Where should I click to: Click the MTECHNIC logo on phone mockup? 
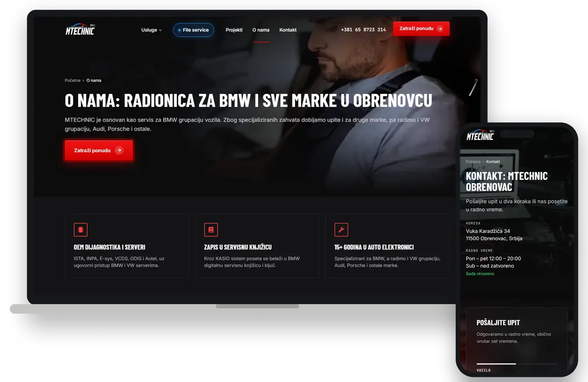click(480, 135)
